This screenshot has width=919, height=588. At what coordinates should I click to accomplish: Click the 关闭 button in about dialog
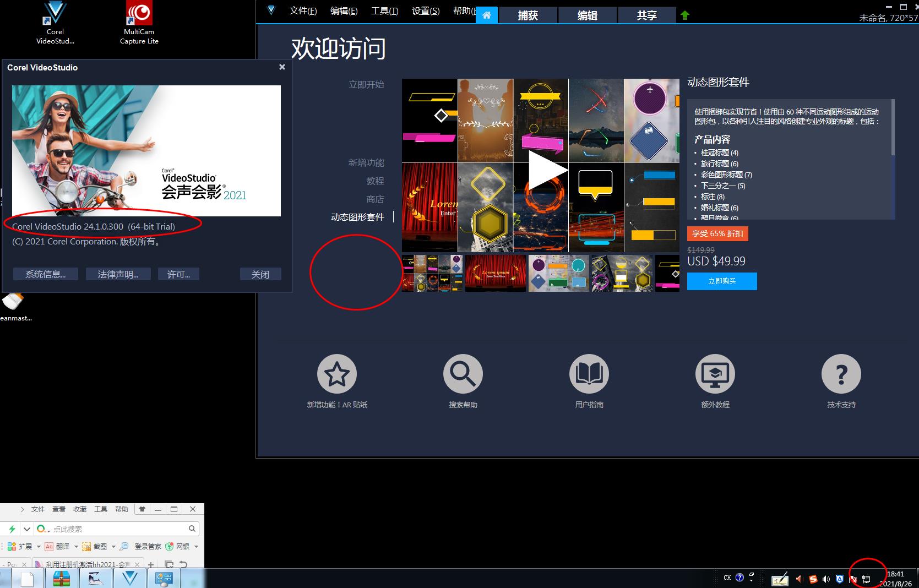(x=260, y=274)
